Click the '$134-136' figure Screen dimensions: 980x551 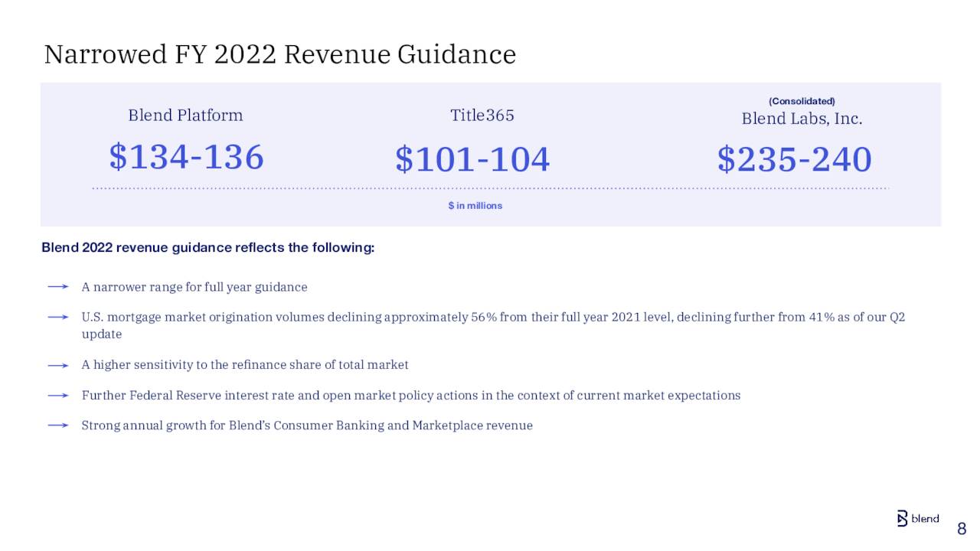tap(186, 157)
